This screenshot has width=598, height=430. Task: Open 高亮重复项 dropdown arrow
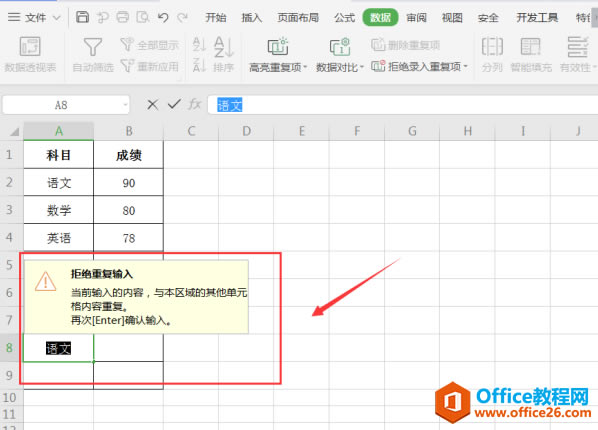pyautogui.click(x=305, y=67)
